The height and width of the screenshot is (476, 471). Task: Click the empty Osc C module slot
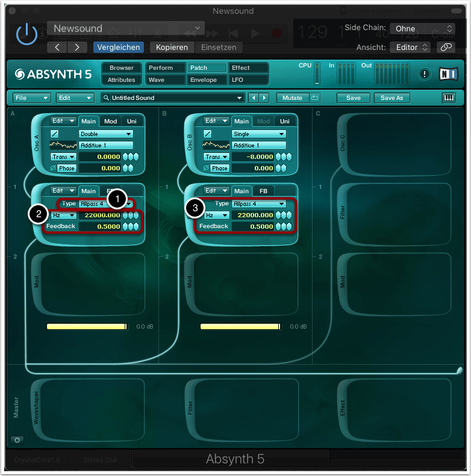pyautogui.click(x=395, y=144)
